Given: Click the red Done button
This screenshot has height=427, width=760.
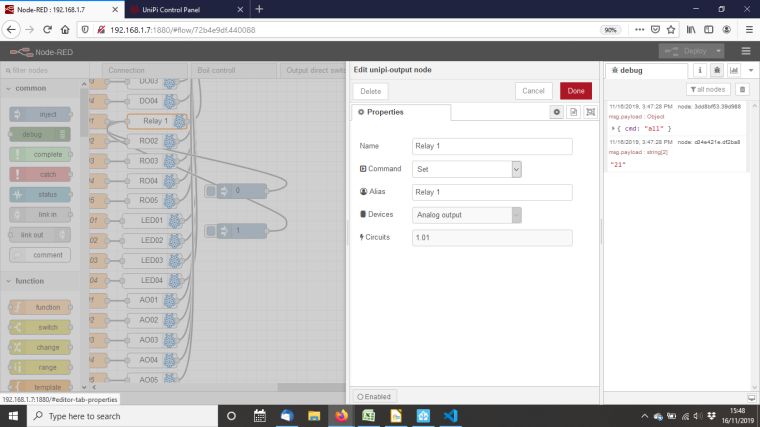Looking at the screenshot, I should click(576, 91).
